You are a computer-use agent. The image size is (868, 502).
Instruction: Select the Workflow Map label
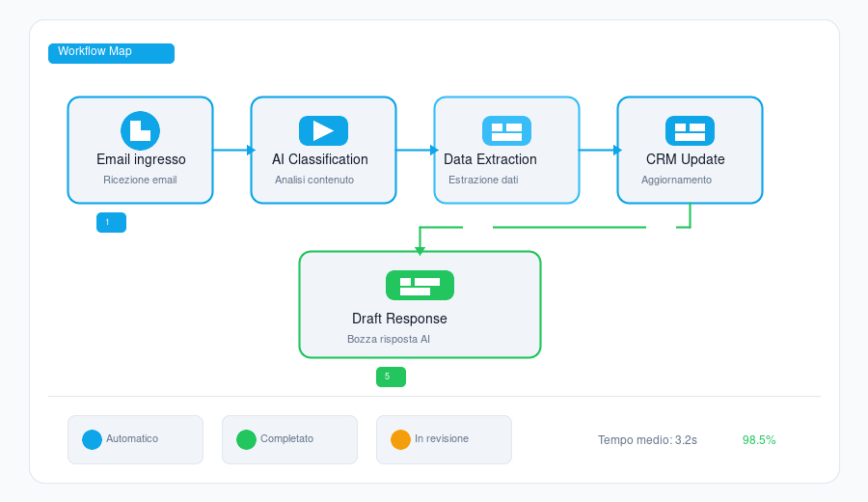click(111, 53)
